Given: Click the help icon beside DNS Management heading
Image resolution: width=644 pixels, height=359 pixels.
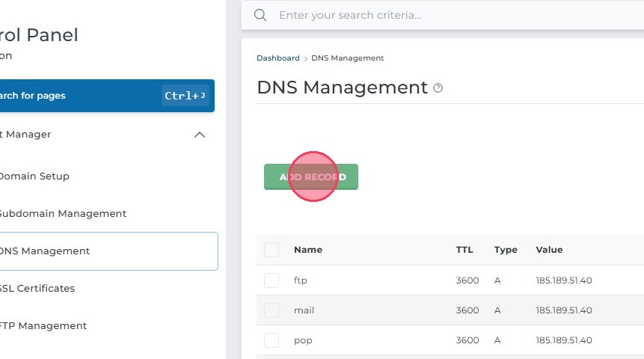Looking at the screenshot, I should click(438, 88).
